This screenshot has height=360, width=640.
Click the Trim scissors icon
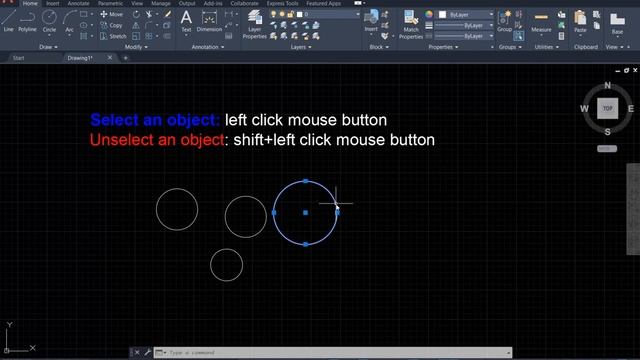pos(149,14)
